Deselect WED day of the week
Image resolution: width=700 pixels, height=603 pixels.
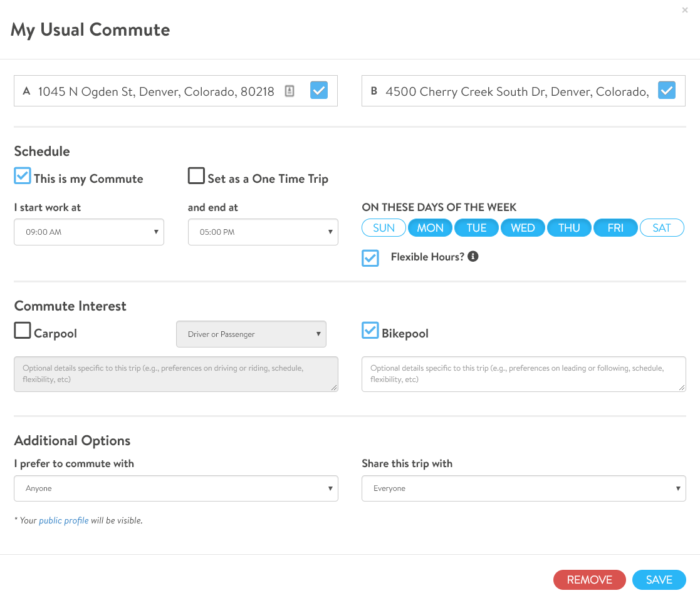(x=523, y=228)
